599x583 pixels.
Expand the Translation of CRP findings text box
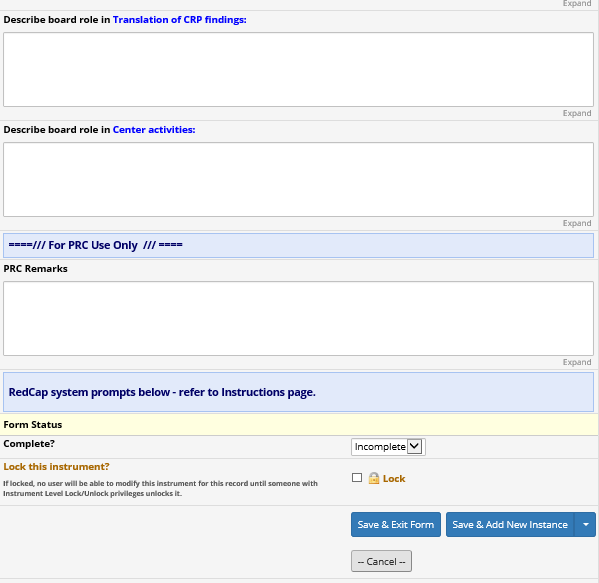(x=576, y=113)
